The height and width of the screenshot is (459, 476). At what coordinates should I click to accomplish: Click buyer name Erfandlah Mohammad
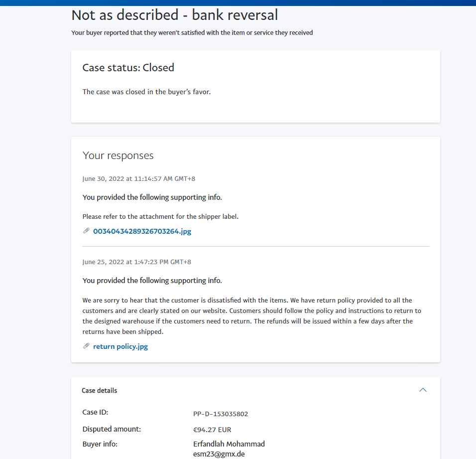tap(229, 444)
